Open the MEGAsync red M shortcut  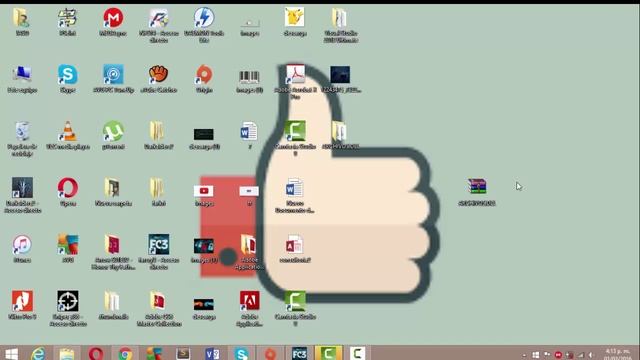[x=113, y=18]
